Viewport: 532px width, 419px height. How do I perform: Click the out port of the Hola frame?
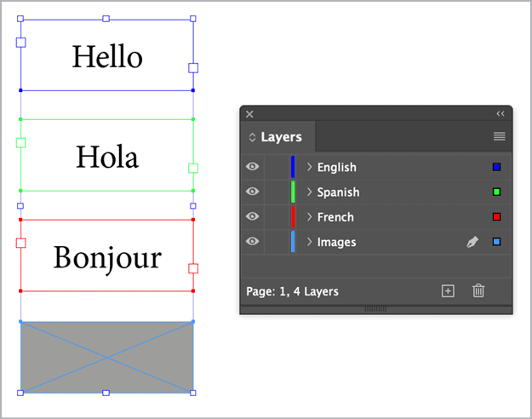tap(193, 168)
